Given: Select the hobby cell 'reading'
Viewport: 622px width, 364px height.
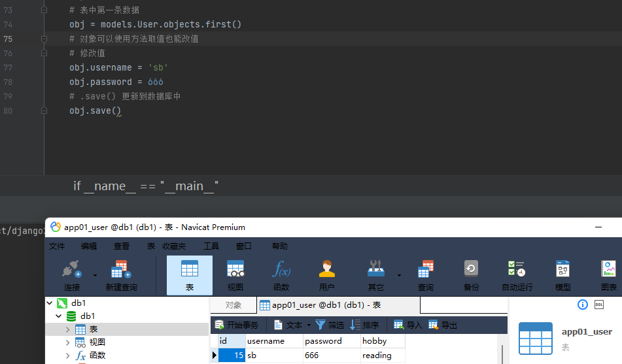Looking at the screenshot, I should pyautogui.click(x=383, y=356).
